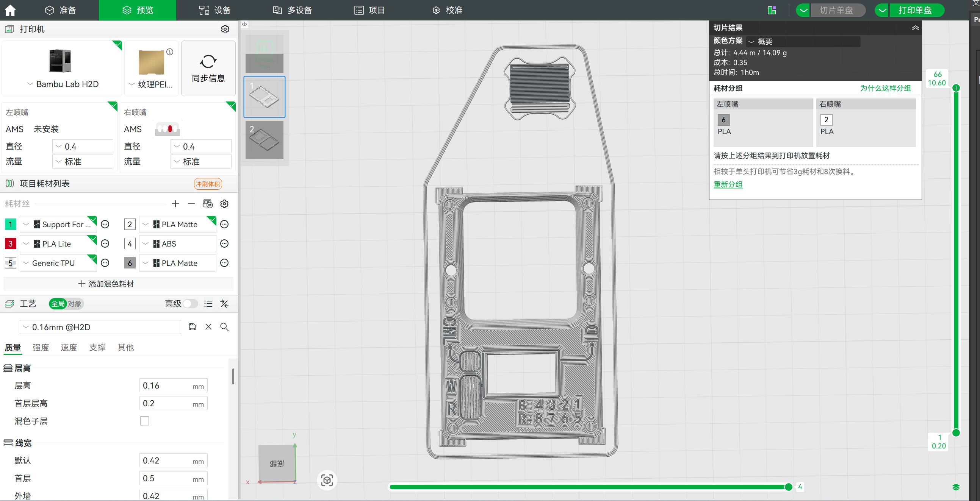Switch to the Support settings tab
980x501 pixels.
tap(97, 348)
